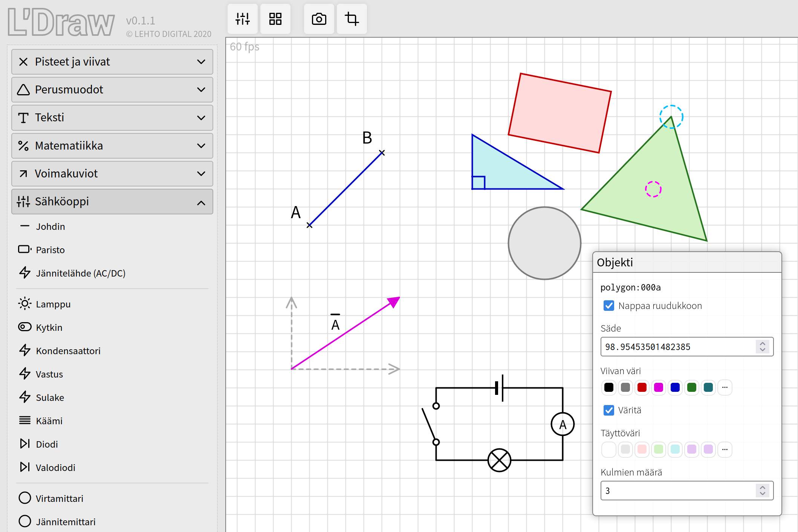Click the grid layout toolbar icon
Image resolution: width=798 pixels, height=532 pixels.
tap(275, 19)
